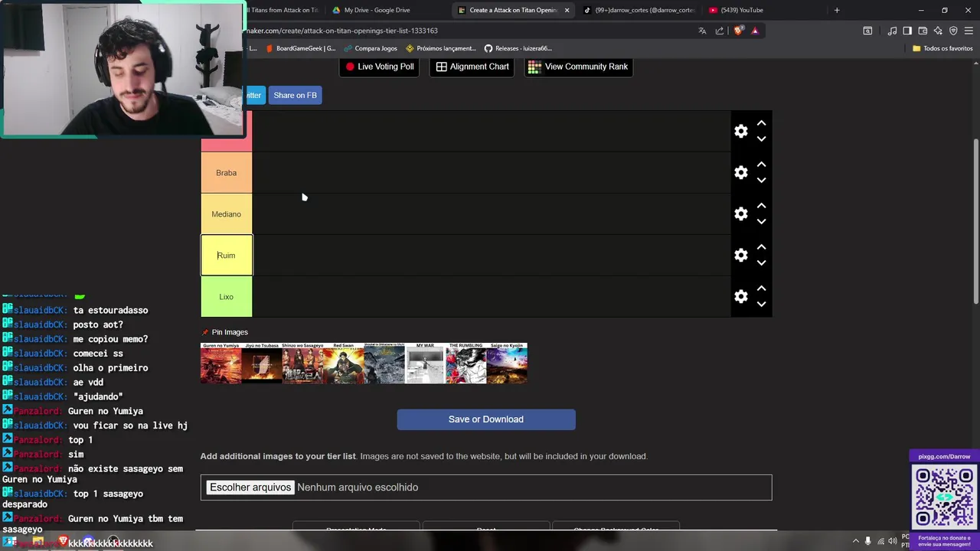Click the taskbar volume icon
The width and height of the screenshot is (980, 551).
893,541
